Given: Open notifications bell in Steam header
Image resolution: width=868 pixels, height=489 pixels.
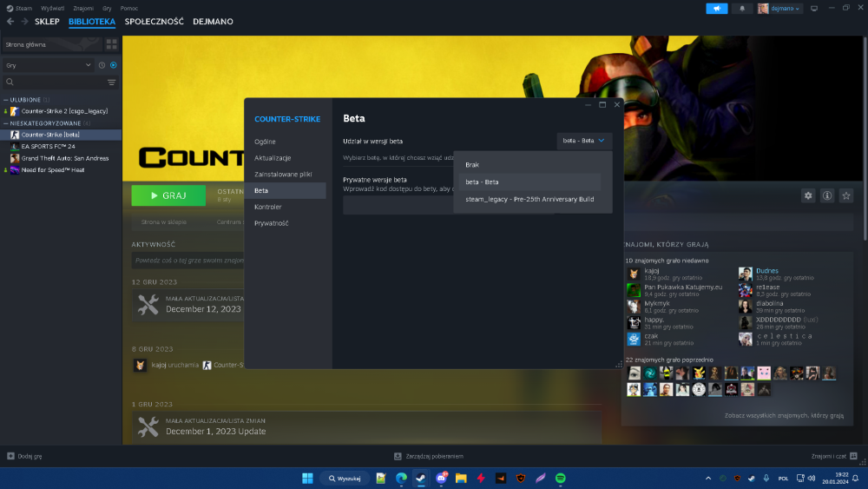Looking at the screenshot, I should [742, 9].
